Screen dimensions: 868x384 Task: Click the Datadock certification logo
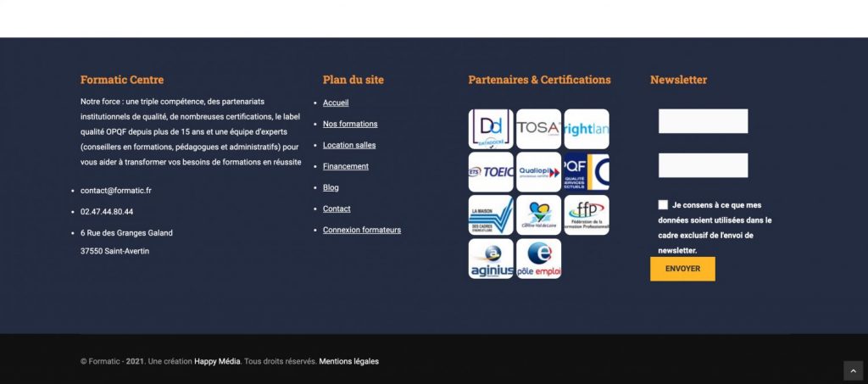(491, 129)
